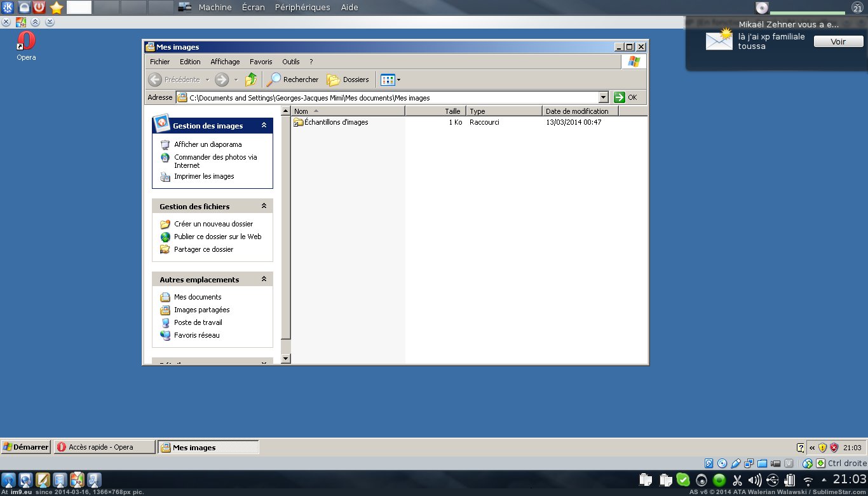Viewport: 868px width, 496px height.
Task: Click the Voir notification button
Action: tap(838, 41)
